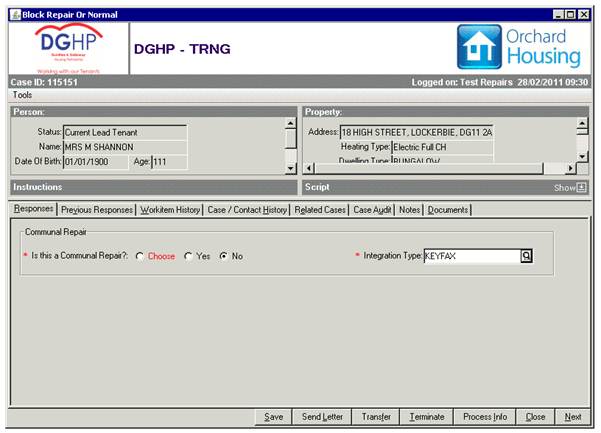Viewport: 601px width, 433px height.
Task: Click the Orchard Housing house logo
Action: coord(479,47)
